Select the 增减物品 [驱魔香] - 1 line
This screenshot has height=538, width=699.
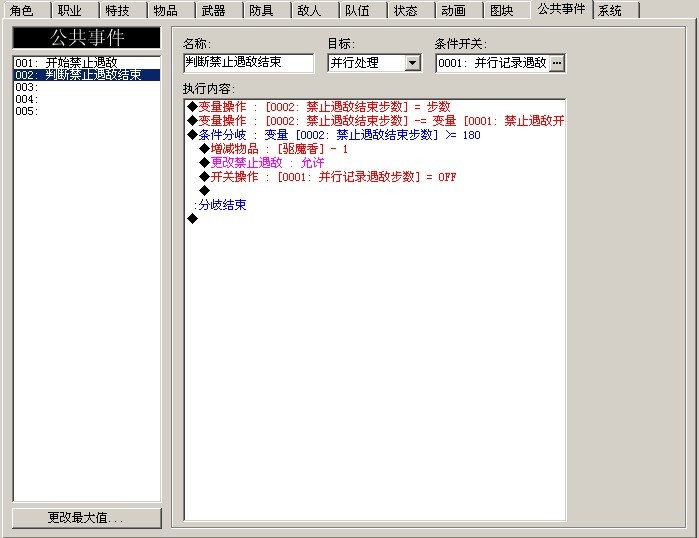pos(374,148)
